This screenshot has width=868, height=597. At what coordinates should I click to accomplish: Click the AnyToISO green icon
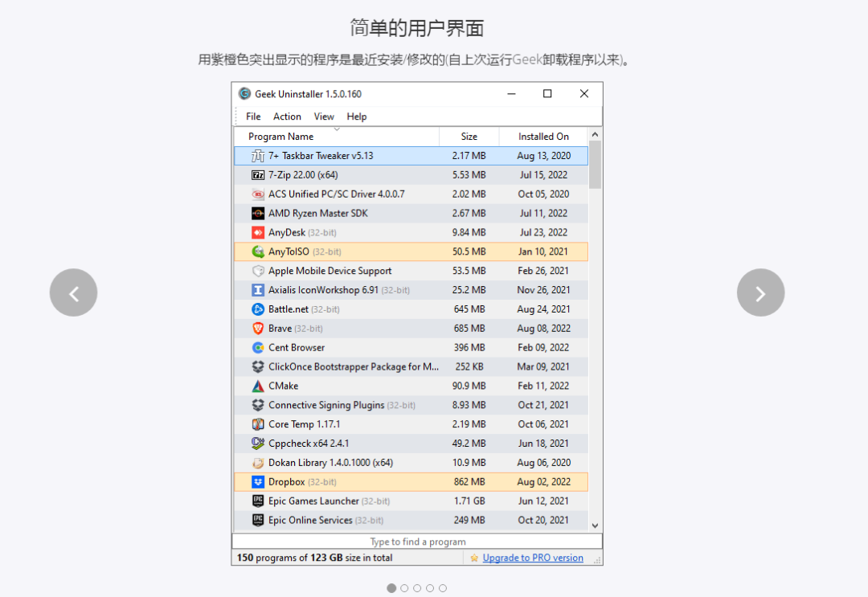(257, 251)
